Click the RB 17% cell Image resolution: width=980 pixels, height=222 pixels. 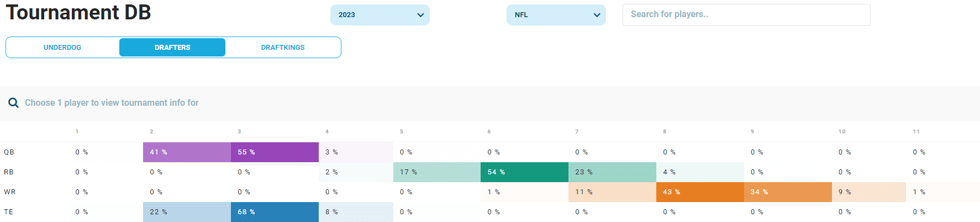436,172
